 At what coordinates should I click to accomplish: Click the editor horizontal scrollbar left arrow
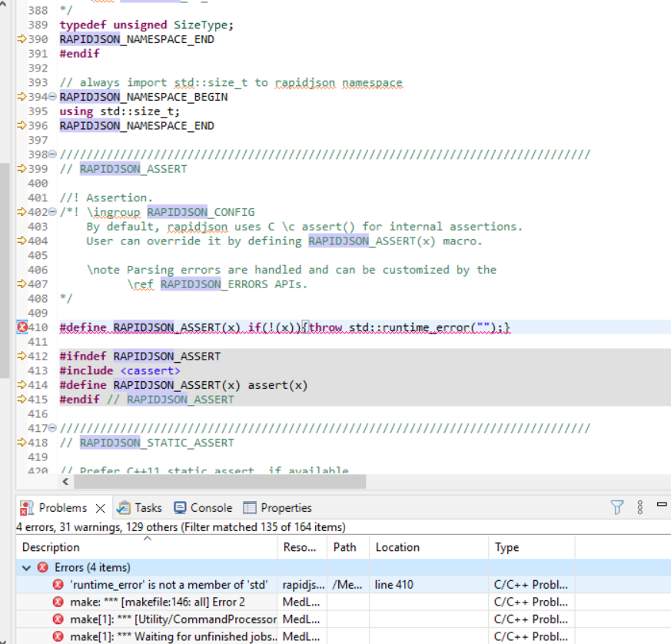click(65, 482)
